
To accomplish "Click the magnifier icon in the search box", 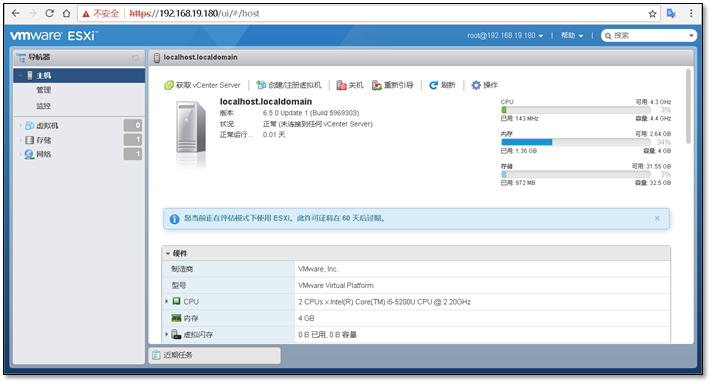I will coord(608,36).
